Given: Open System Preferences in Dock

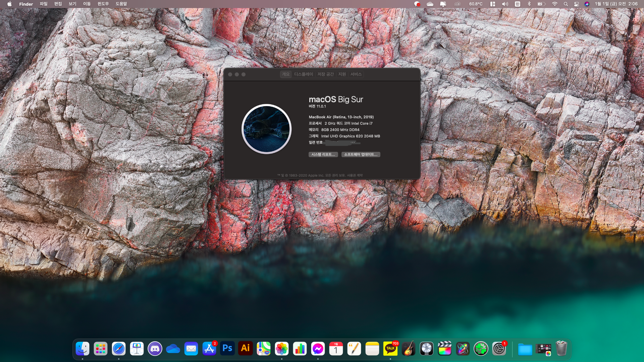Looking at the screenshot, I should click(499, 349).
